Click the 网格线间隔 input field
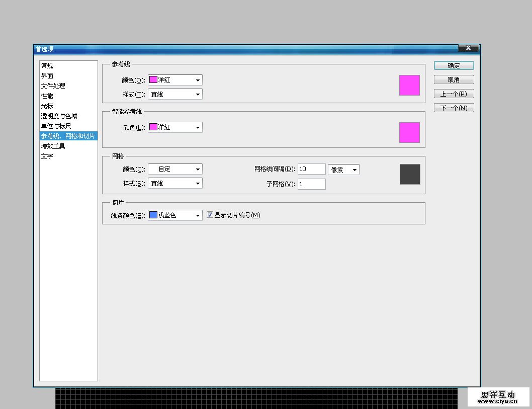Image resolution: width=532 pixels, height=409 pixels. point(311,170)
